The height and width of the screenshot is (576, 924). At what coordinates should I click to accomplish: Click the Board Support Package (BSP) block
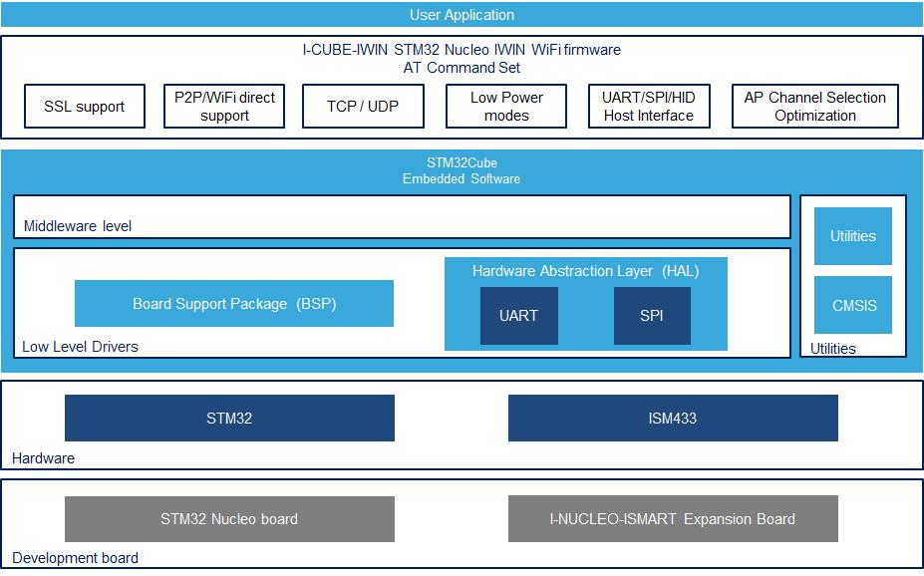pyautogui.click(x=234, y=303)
